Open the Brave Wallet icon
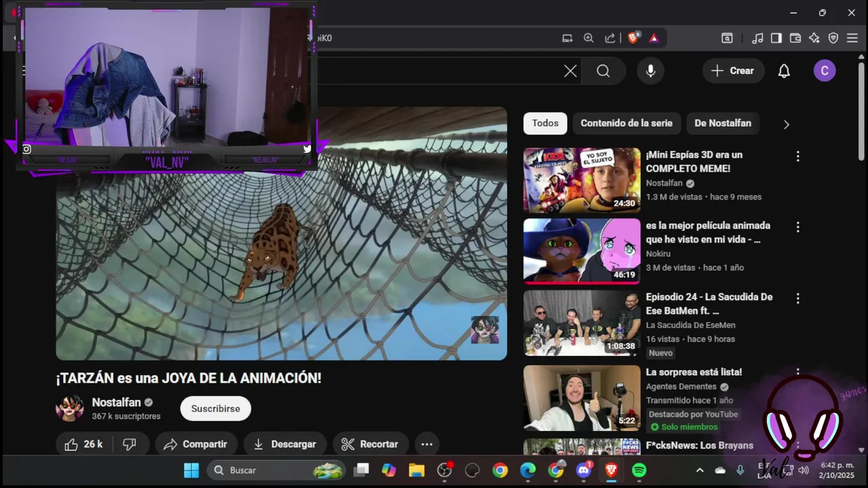This screenshot has height=488, width=868. 795,38
